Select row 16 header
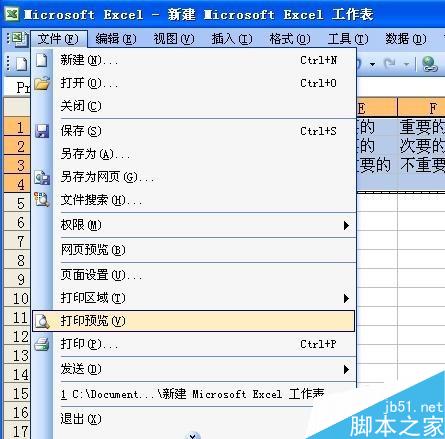The width and height of the screenshot is (445, 439). (17, 412)
